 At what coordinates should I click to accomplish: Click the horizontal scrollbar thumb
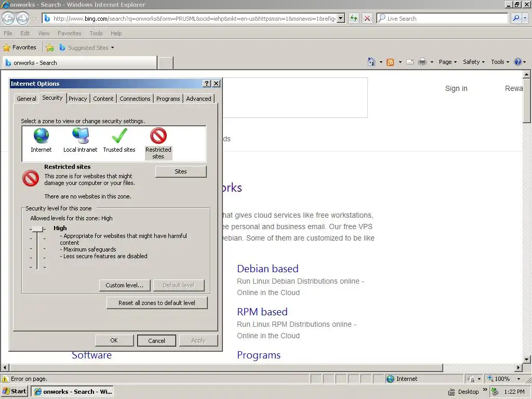pos(226,367)
